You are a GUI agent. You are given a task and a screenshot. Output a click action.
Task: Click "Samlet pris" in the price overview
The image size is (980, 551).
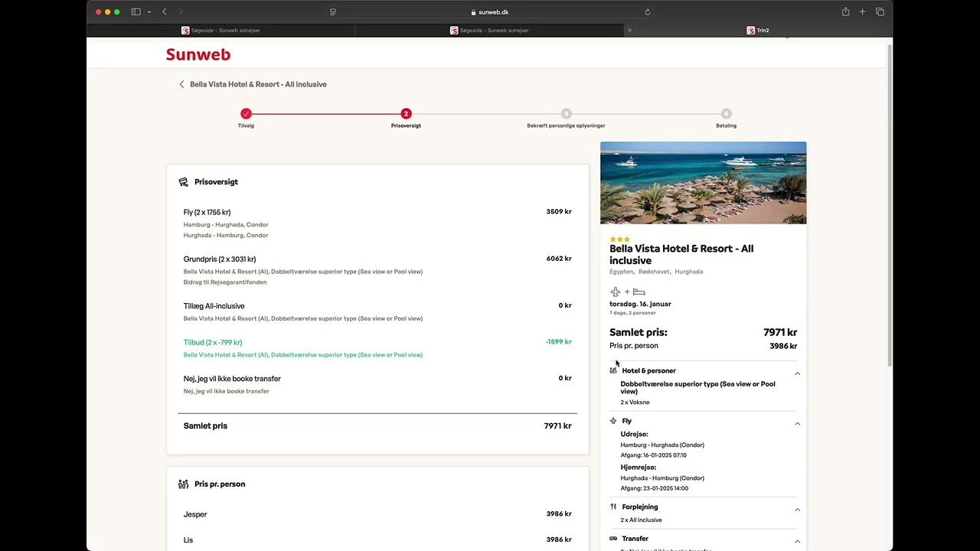pyautogui.click(x=205, y=426)
